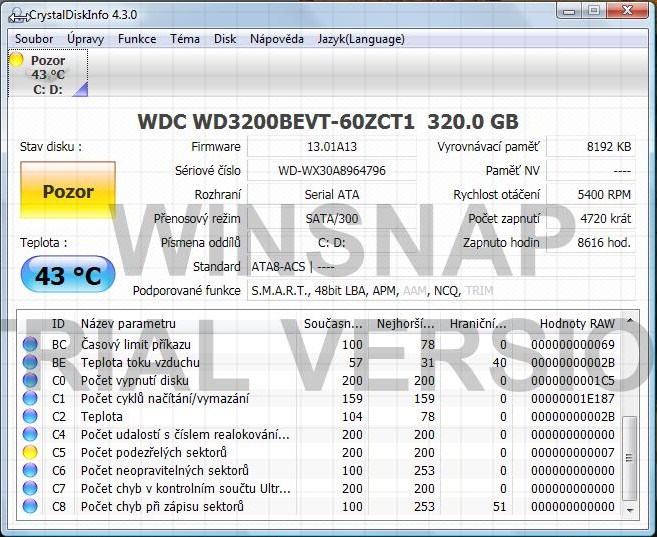Click the blue status icon of row C1
The width and height of the screenshot is (657, 537).
[30, 398]
